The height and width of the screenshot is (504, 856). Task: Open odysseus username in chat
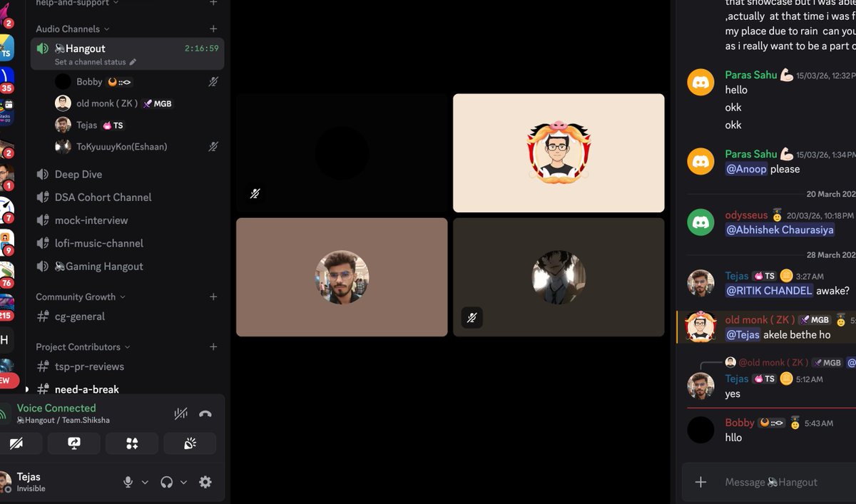[746, 215]
